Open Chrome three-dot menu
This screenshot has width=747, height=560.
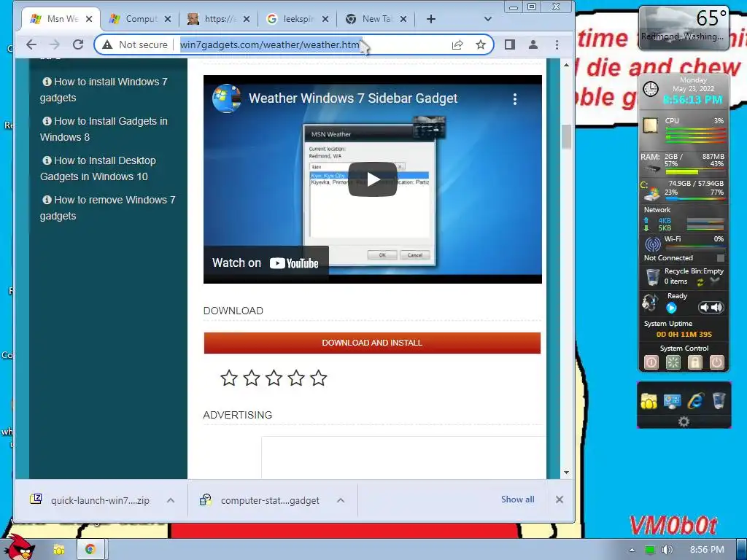557,44
